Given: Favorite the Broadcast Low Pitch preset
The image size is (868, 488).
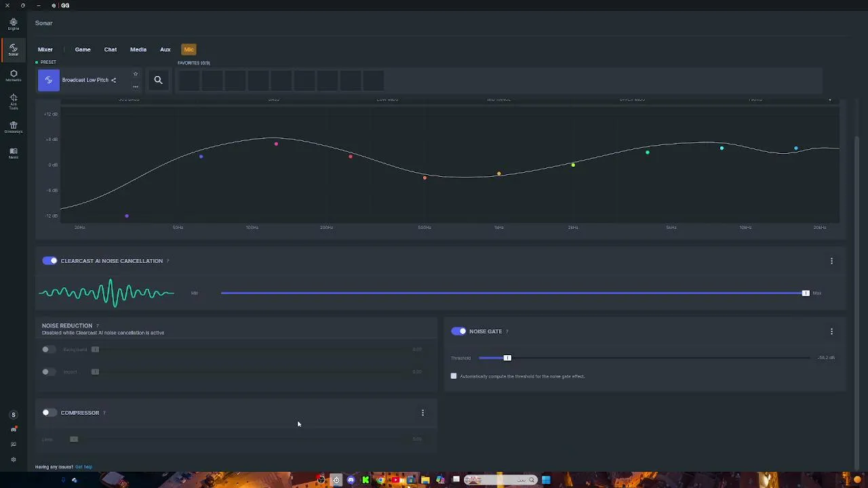Looking at the screenshot, I should [x=136, y=74].
